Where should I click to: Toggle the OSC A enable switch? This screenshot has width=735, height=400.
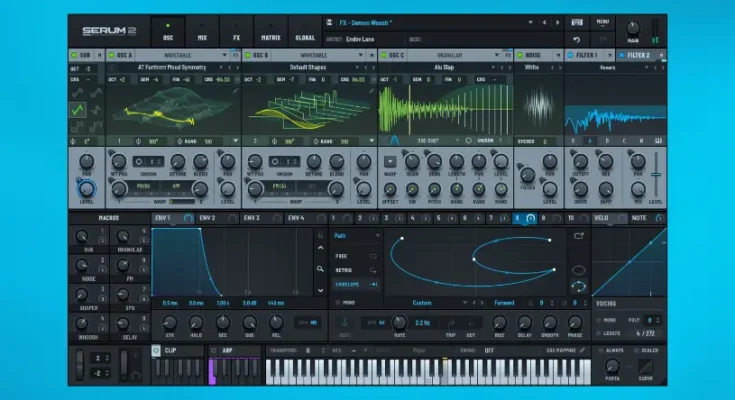click(108, 55)
